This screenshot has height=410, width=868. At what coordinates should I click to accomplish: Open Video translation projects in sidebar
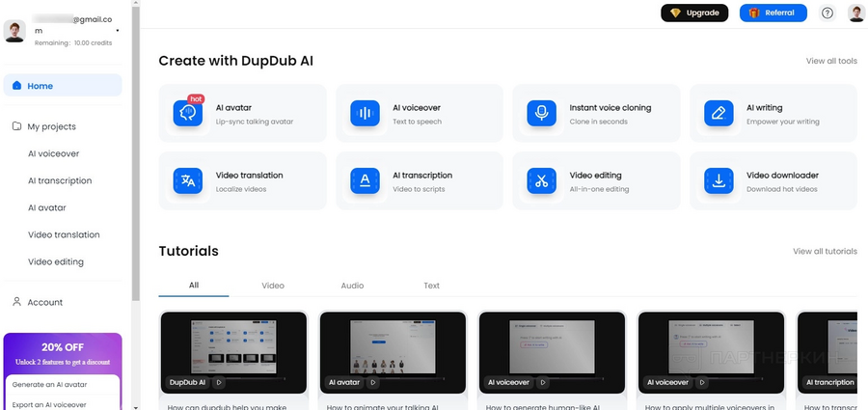click(x=64, y=234)
